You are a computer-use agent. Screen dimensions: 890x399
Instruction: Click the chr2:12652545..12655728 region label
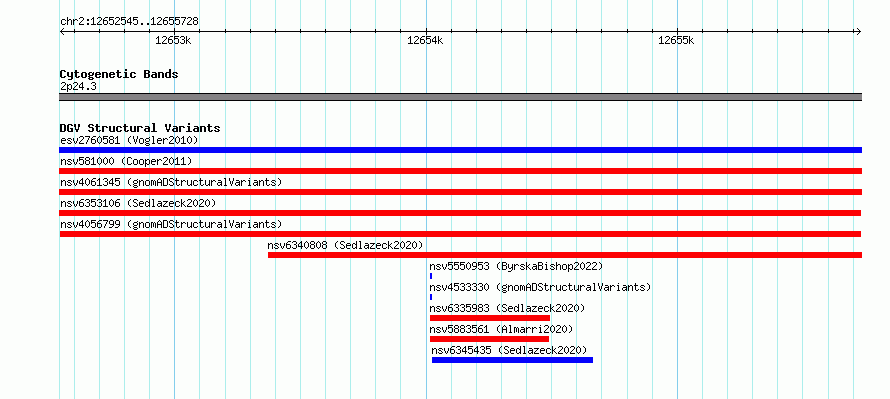click(129, 22)
